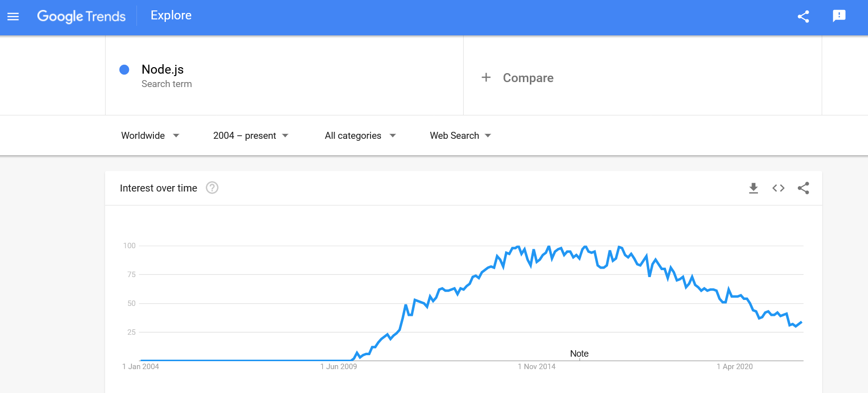Download the interest over time CSV data
Image resolution: width=868 pixels, height=393 pixels.
[753, 188]
